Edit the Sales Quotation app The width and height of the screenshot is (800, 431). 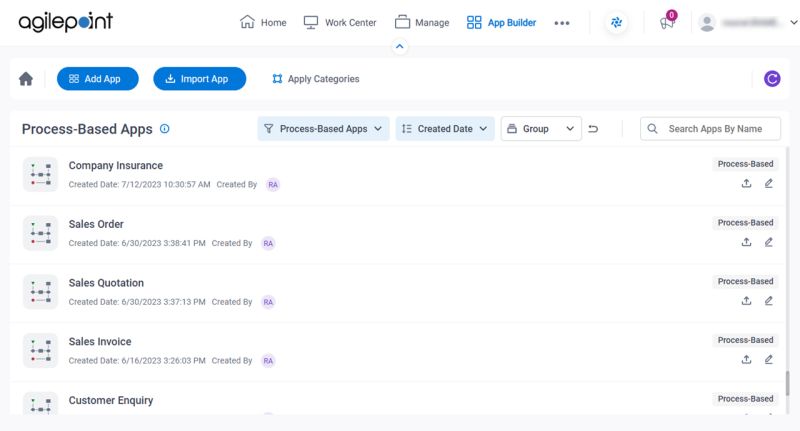pos(768,301)
